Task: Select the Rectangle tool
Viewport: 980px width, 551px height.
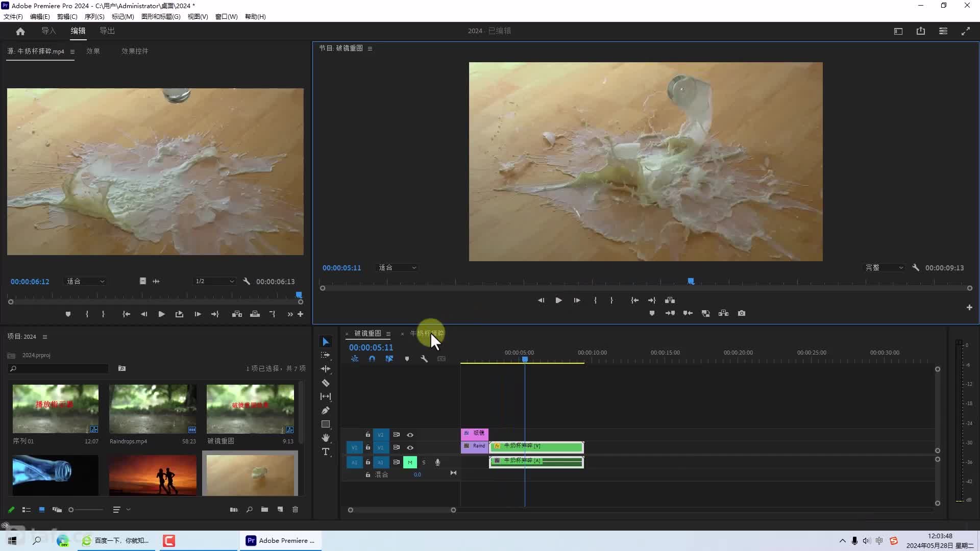Action: tap(326, 424)
